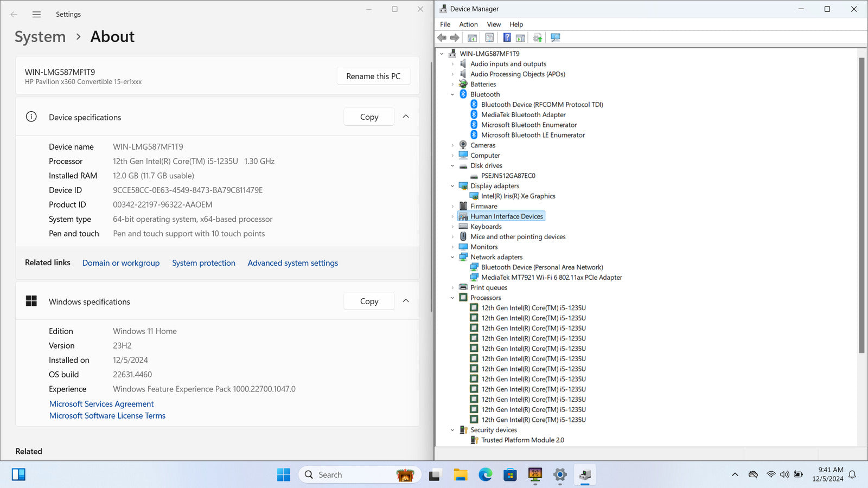Click the Back arrow in Device Manager toolbar
868x488 pixels.
(x=442, y=37)
